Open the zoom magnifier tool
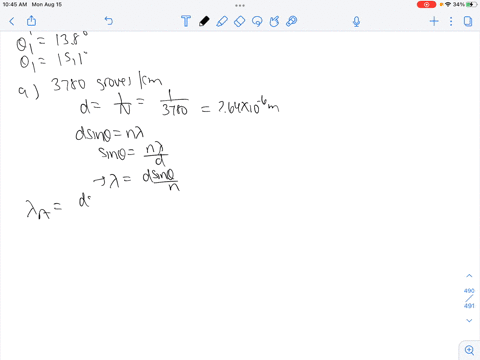480x360 pixels. (469, 350)
